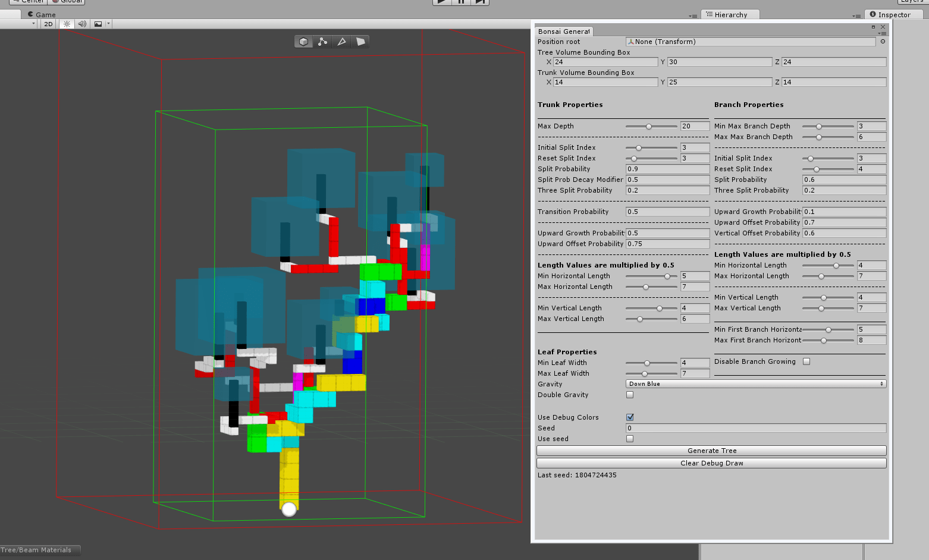The height and width of the screenshot is (560, 929).
Task: Open the scene effects dropdown arrow
Action: 108,24
